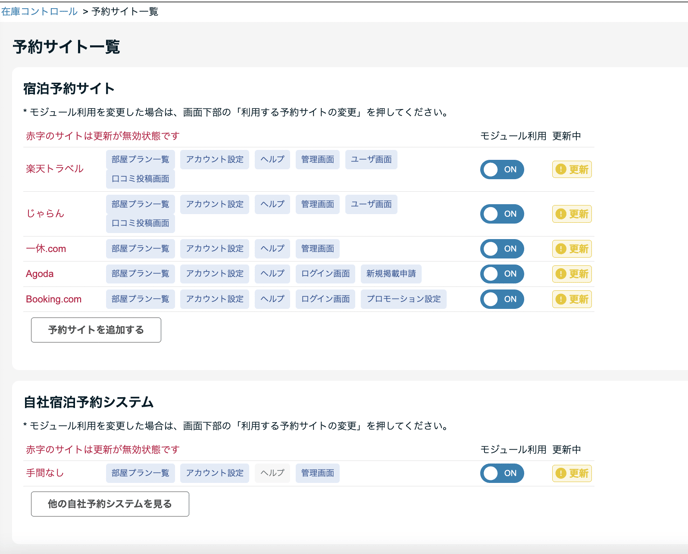Open the 楽天トラベル site name link

(x=55, y=170)
